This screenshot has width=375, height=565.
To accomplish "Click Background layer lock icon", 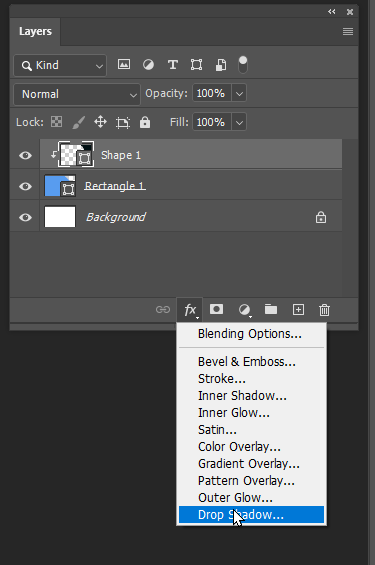I will pos(321,217).
